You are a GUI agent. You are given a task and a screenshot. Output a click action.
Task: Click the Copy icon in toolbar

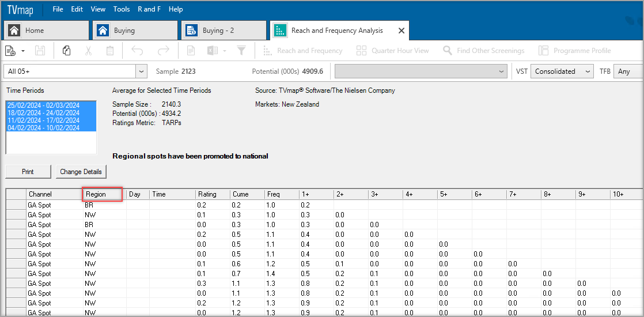coord(66,51)
